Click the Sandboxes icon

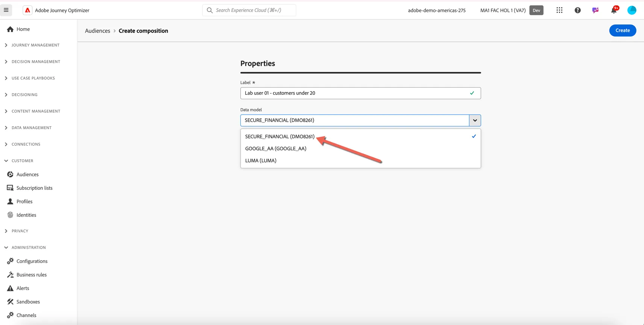10,302
